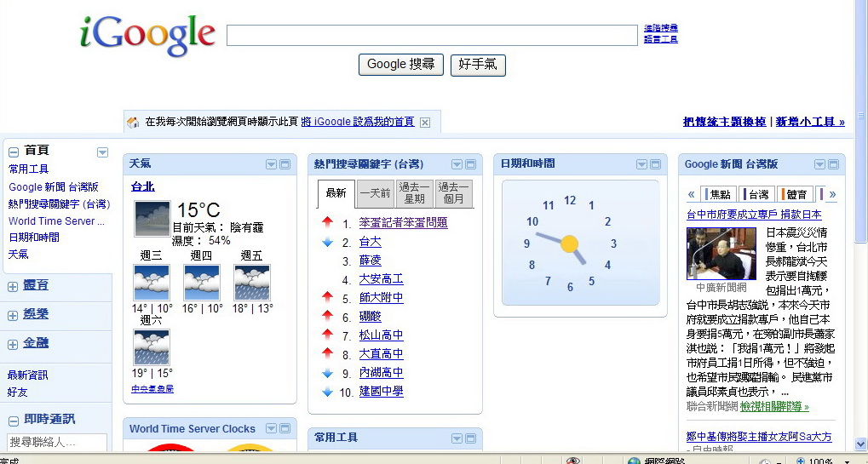Click the Google 搜尋 button
The height and width of the screenshot is (464, 868).
(x=401, y=64)
